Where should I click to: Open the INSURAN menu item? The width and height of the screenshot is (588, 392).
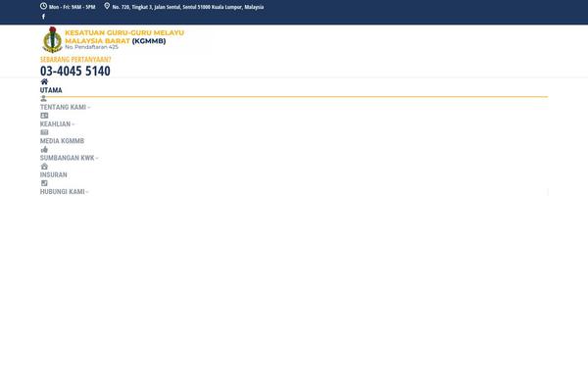pos(54,174)
